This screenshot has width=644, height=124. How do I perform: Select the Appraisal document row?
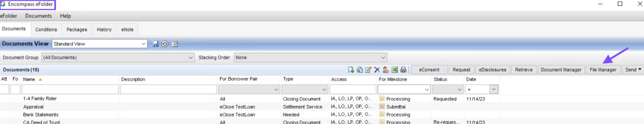click(x=250, y=107)
